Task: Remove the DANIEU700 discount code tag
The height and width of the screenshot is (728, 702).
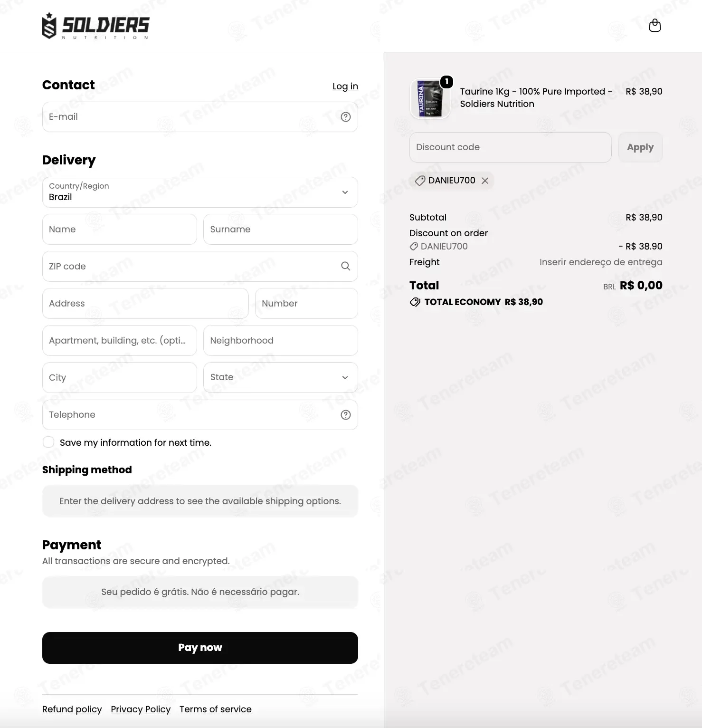Action: click(x=485, y=181)
